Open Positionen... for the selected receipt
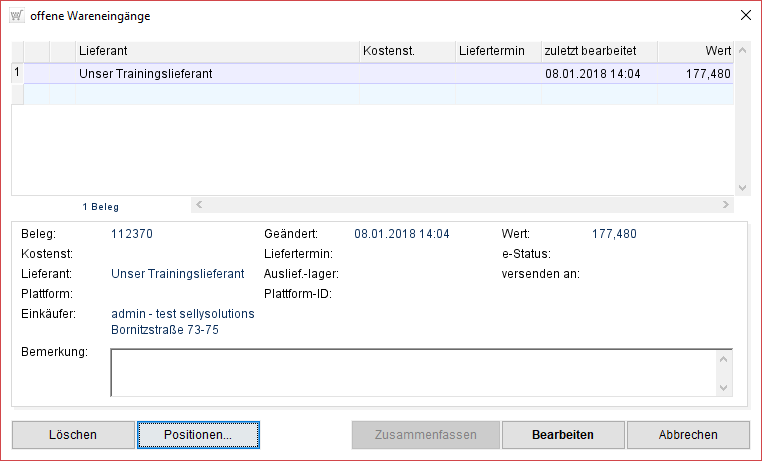The image size is (762, 461). coord(198,435)
